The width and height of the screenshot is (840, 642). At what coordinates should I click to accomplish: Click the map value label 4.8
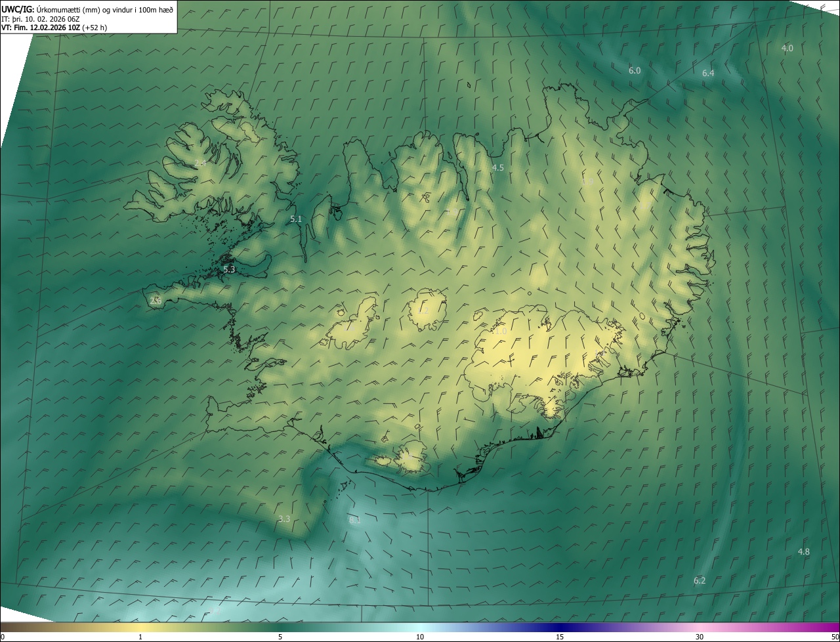804,552
